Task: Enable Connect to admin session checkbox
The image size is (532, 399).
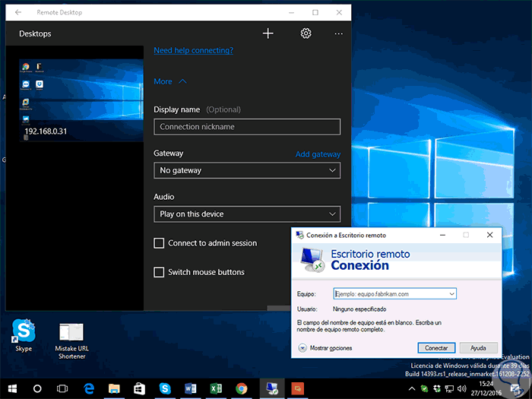Action: [159, 243]
